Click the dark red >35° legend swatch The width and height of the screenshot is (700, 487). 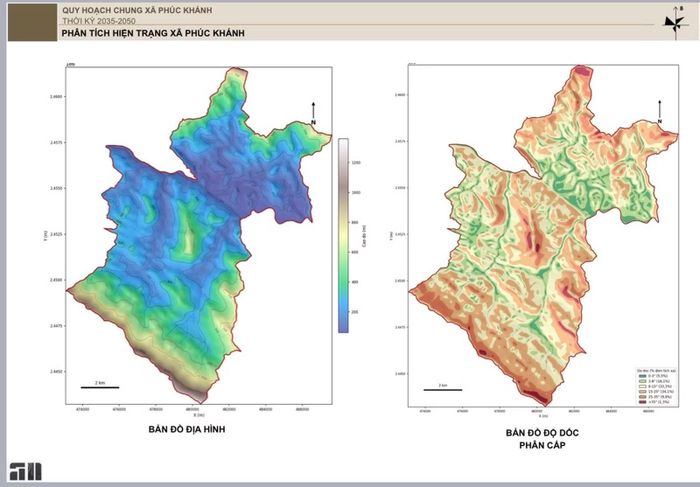coord(642,402)
